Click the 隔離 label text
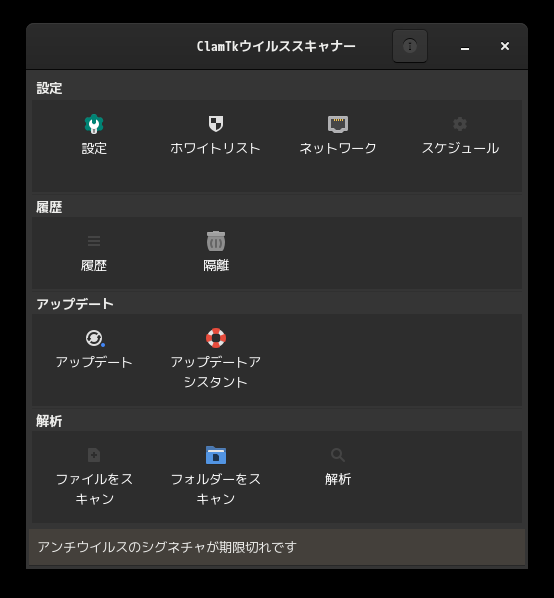This screenshot has height=598, width=554. pyautogui.click(x=216, y=265)
